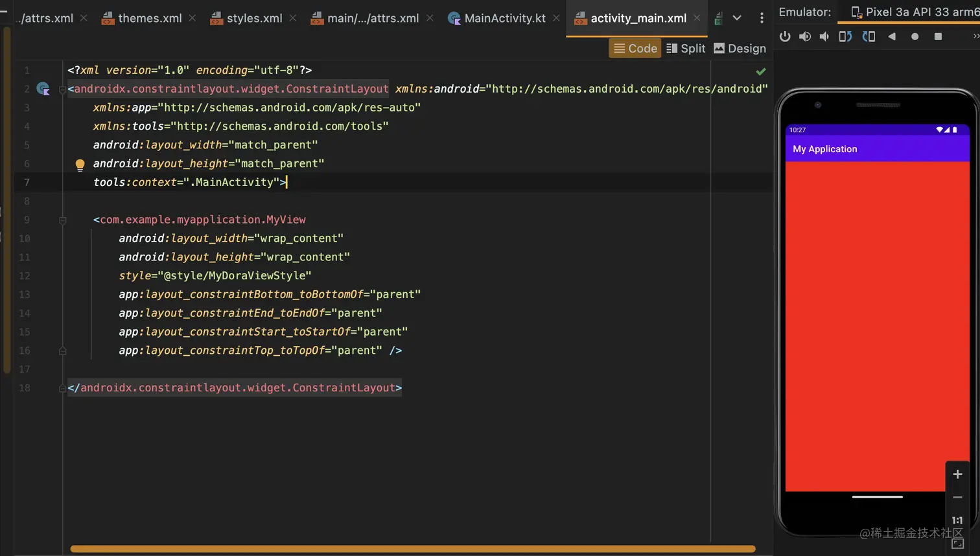
Task: Switch to Split view mode
Action: point(686,48)
